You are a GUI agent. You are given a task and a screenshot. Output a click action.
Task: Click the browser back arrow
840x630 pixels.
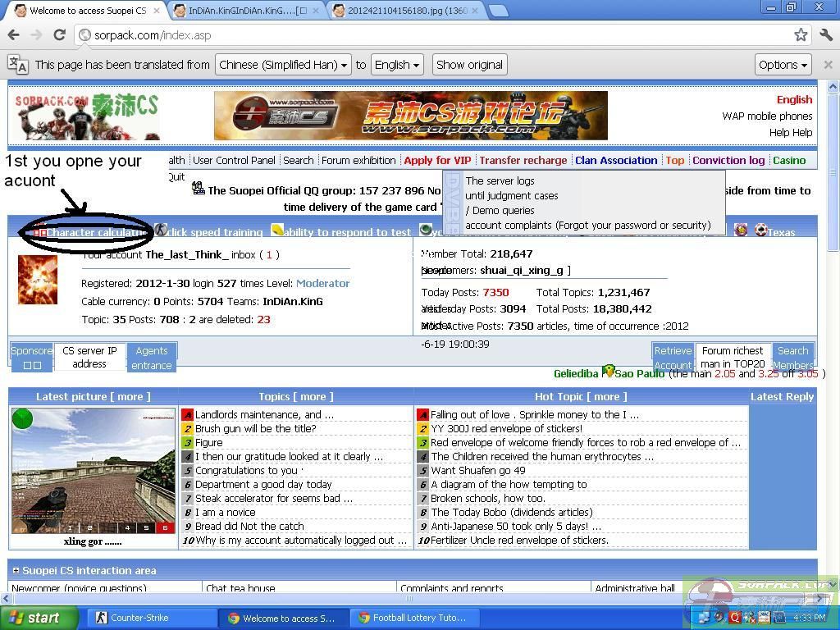pos(13,35)
